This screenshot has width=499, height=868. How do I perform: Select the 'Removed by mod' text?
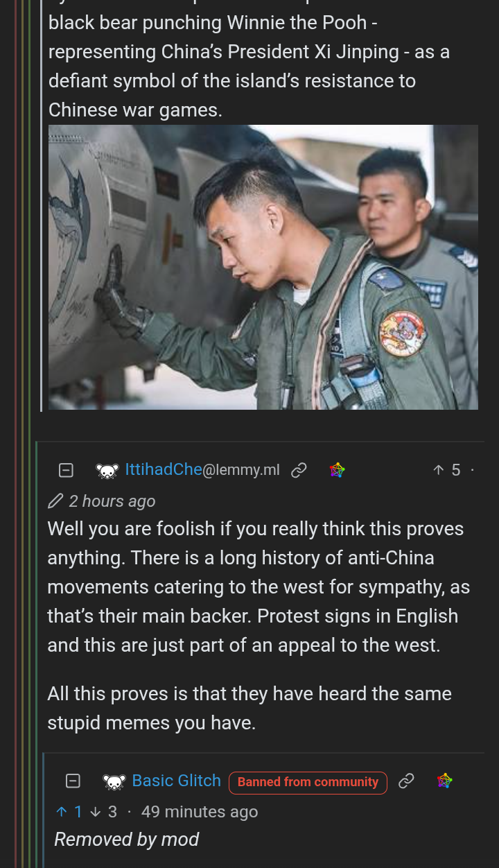click(x=127, y=840)
